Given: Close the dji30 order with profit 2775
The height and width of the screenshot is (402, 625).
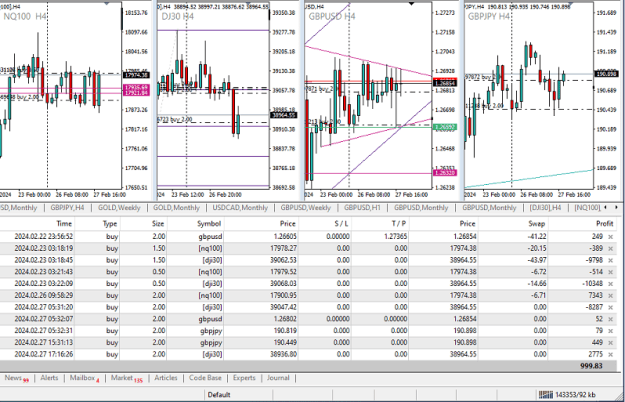Looking at the screenshot, I should tap(610, 354).
